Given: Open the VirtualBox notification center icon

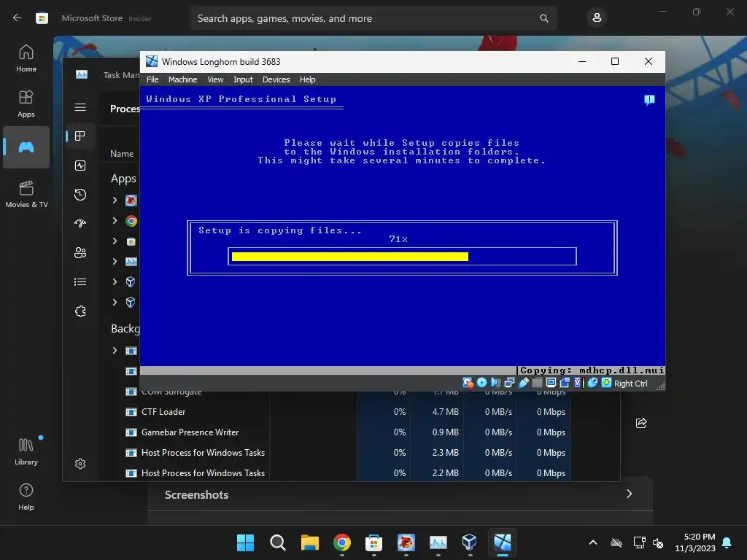Looking at the screenshot, I should [x=649, y=100].
